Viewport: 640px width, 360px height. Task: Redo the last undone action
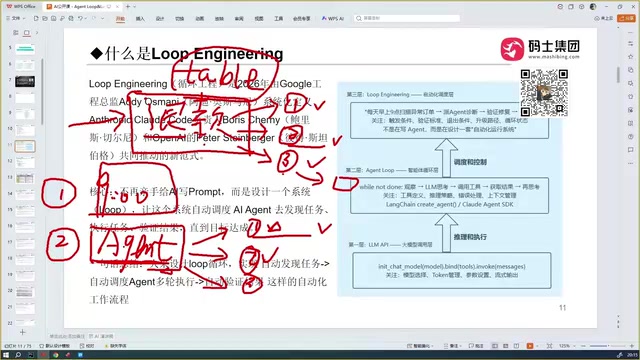tap(94, 18)
